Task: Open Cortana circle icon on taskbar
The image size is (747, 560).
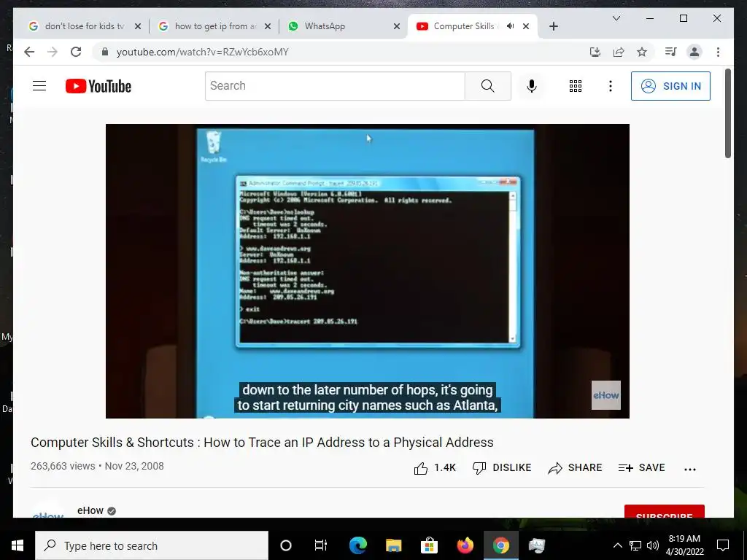Action: [x=286, y=545]
